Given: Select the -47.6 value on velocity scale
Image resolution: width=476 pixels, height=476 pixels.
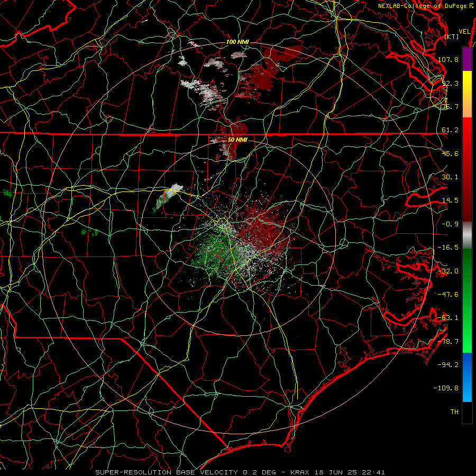Looking at the screenshot, I should pyautogui.click(x=448, y=295).
